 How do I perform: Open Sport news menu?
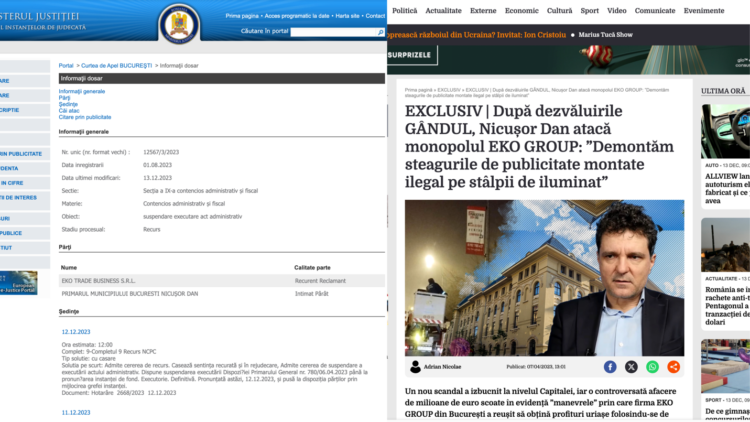tap(590, 11)
